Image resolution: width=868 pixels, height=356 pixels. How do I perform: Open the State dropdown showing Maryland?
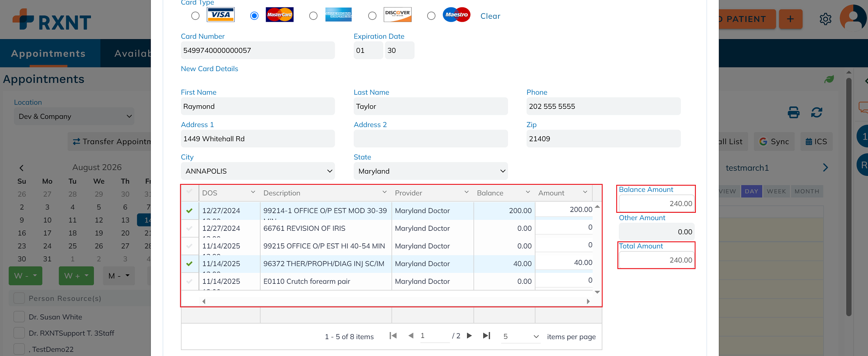click(x=430, y=171)
